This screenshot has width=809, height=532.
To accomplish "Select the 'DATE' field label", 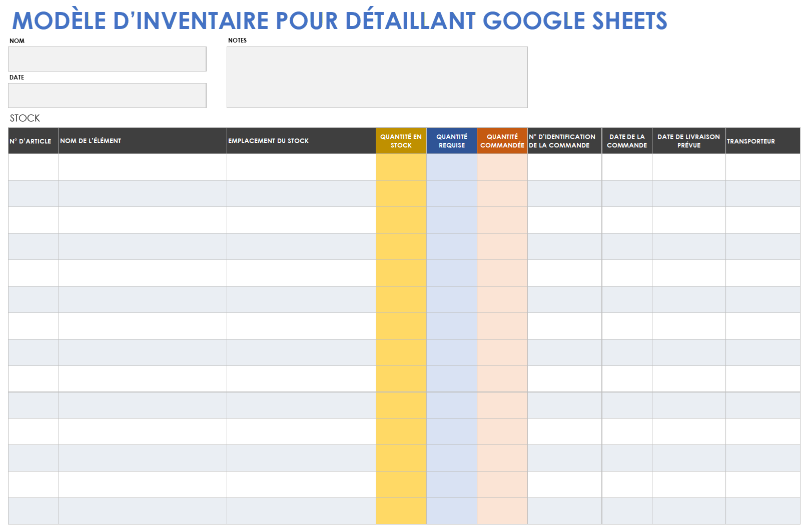I will click(17, 77).
